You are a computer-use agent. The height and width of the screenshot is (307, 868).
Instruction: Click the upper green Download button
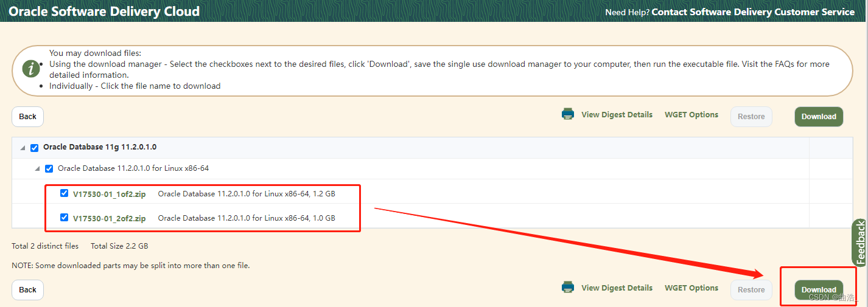coord(819,117)
